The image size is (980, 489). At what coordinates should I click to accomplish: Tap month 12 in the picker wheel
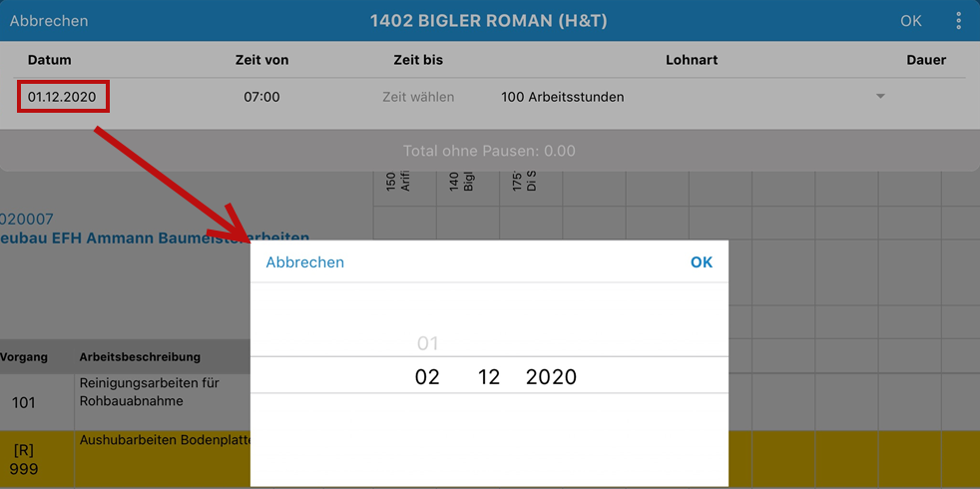[x=489, y=377]
